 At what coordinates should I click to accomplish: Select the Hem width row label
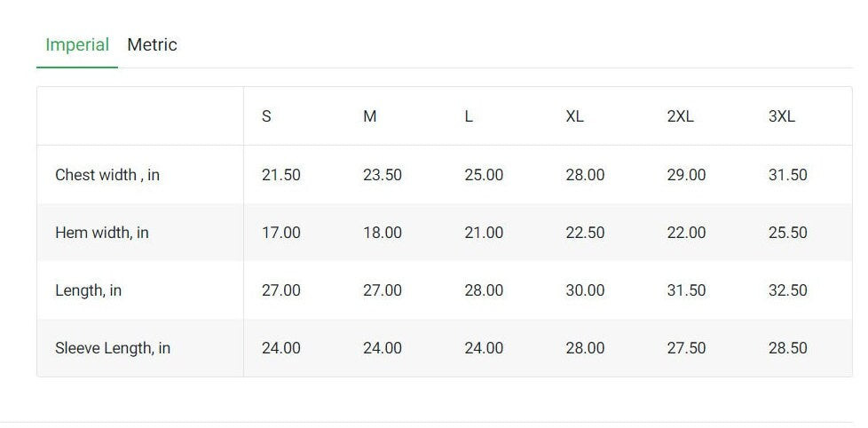(x=102, y=233)
